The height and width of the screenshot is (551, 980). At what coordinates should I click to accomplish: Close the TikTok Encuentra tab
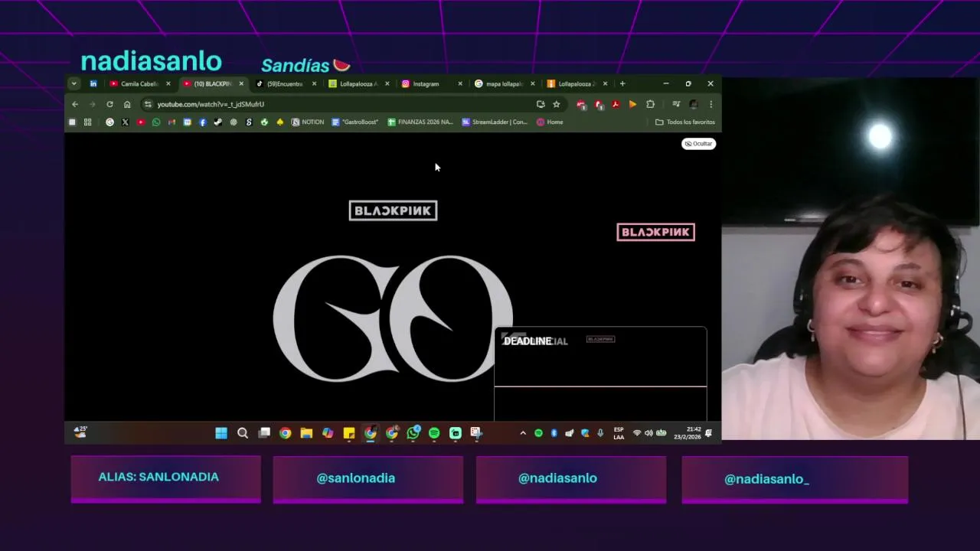[314, 83]
